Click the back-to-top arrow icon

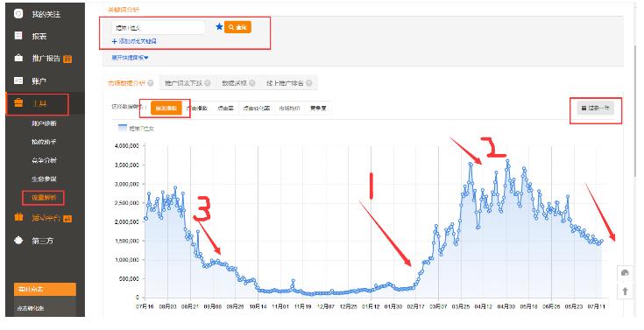click(625, 291)
